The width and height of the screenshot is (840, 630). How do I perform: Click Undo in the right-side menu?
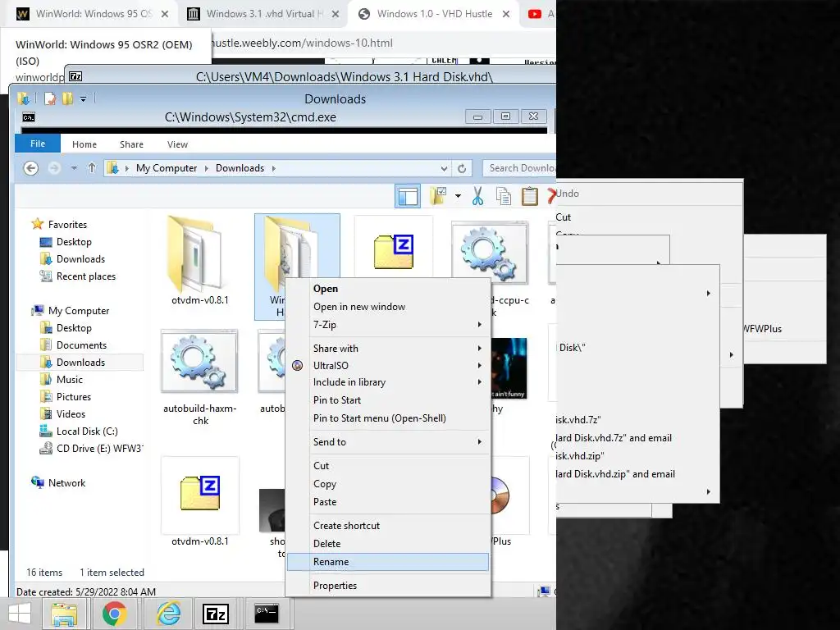[x=568, y=194]
